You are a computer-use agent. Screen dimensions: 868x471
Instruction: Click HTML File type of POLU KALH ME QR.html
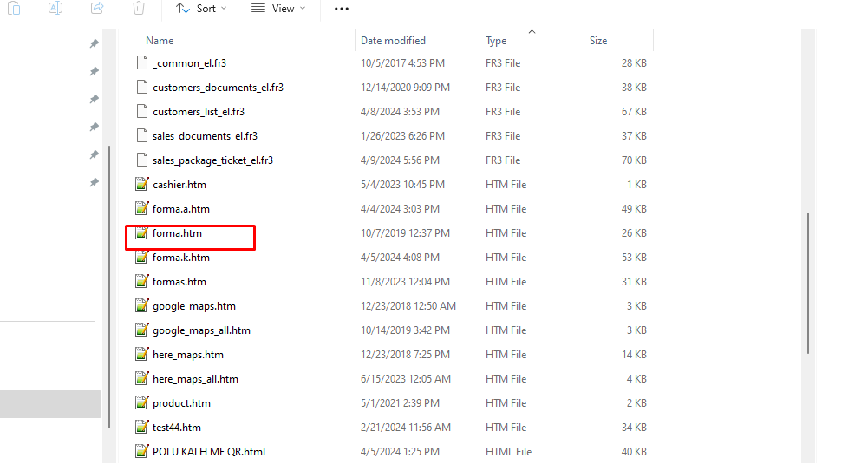pyautogui.click(x=509, y=452)
